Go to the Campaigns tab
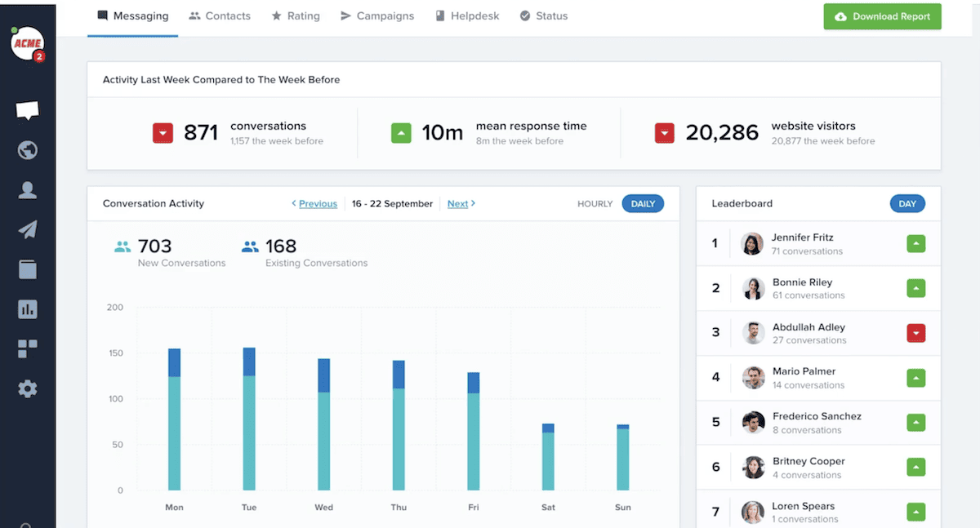Screen dimensions: 980x528 coord(377,16)
